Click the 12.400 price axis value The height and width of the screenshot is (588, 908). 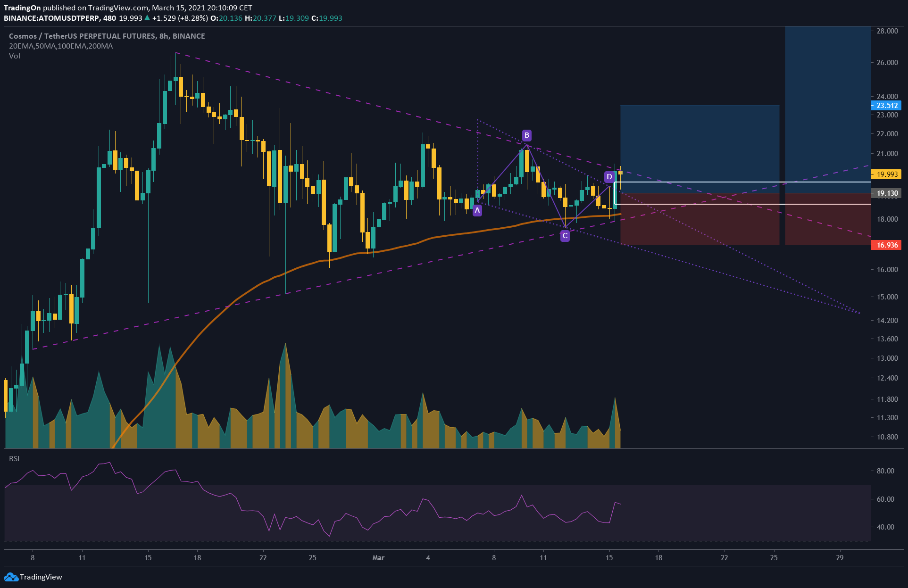(887, 378)
